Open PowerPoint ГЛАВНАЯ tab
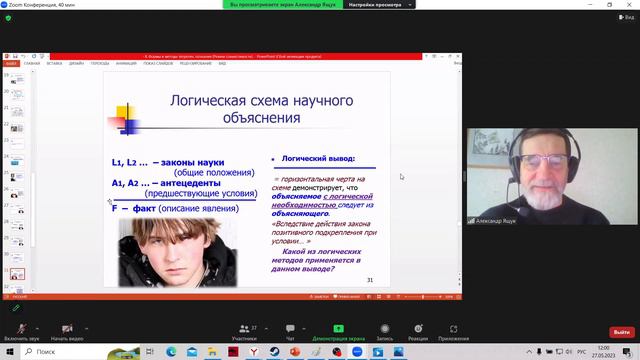 pyautogui.click(x=32, y=64)
